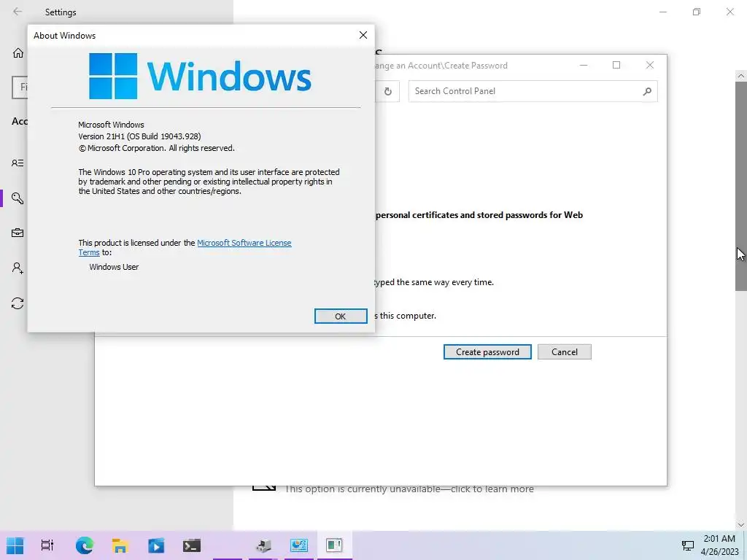This screenshot has width=747, height=560.
Task: Select Sign-in options key icon
Action: click(x=18, y=198)
